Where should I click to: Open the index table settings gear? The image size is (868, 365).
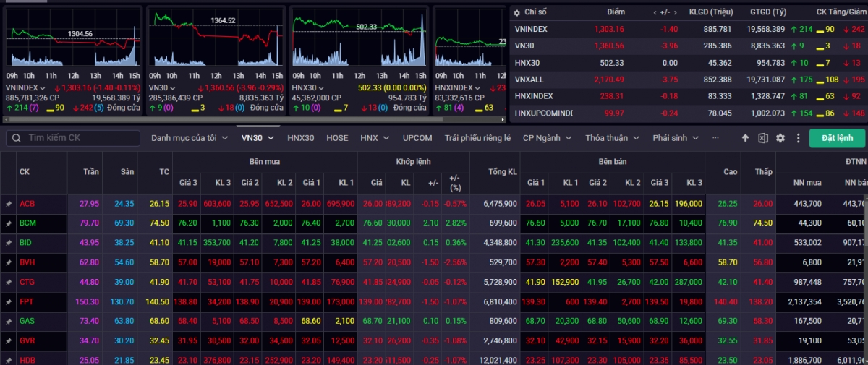516,12
